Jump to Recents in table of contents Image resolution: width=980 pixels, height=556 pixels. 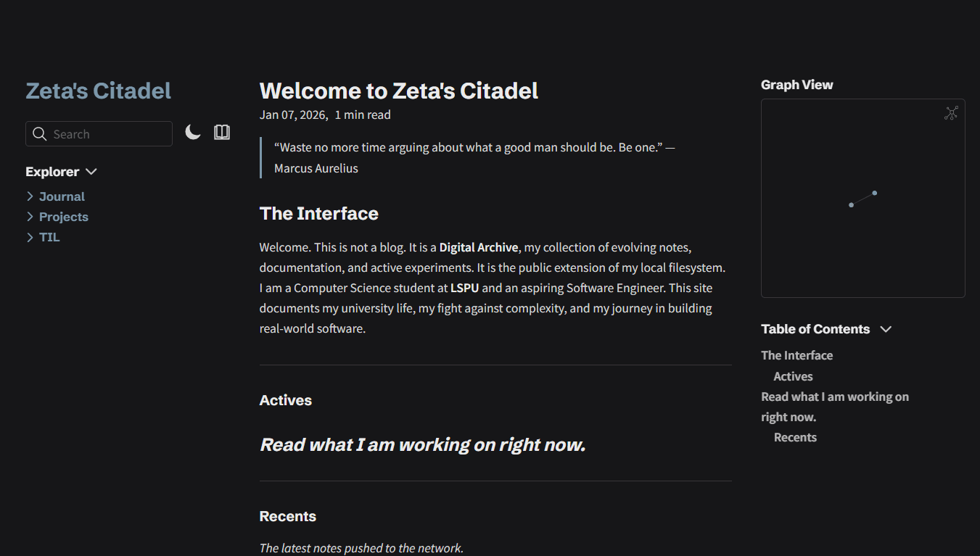click(795, 437)
